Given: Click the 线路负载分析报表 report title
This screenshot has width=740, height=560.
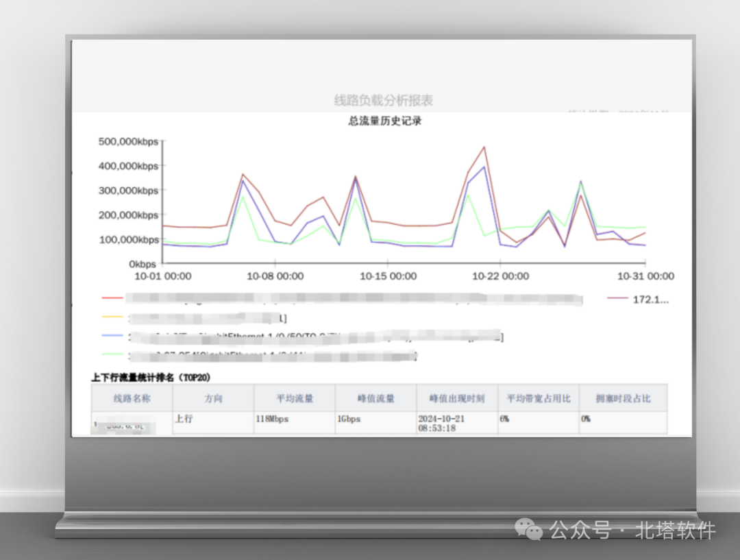Looking at the screenshot, I should 383,100.
